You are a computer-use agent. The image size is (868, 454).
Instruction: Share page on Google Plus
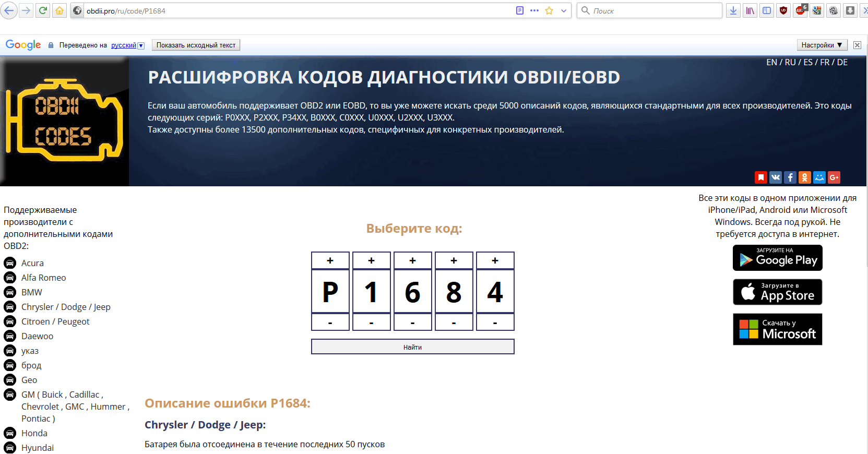point(834,177)
